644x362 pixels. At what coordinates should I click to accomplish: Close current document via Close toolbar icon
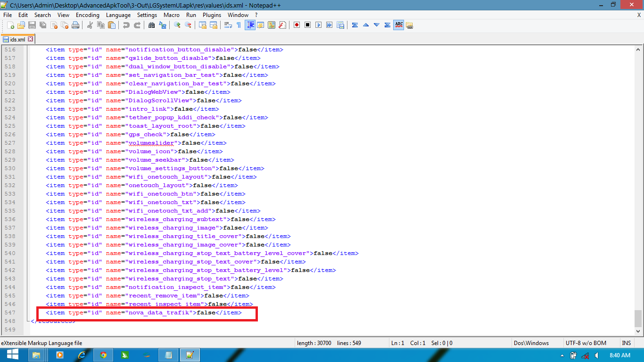(x=54, y=25)
